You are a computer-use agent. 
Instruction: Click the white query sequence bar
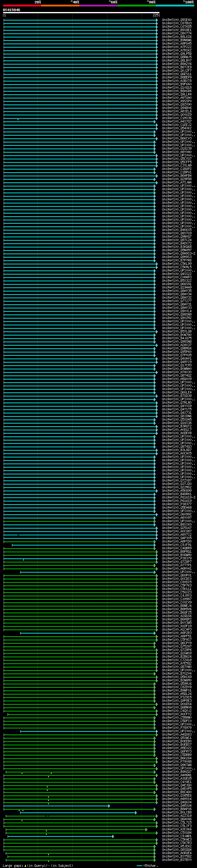(x=81, y=12)
